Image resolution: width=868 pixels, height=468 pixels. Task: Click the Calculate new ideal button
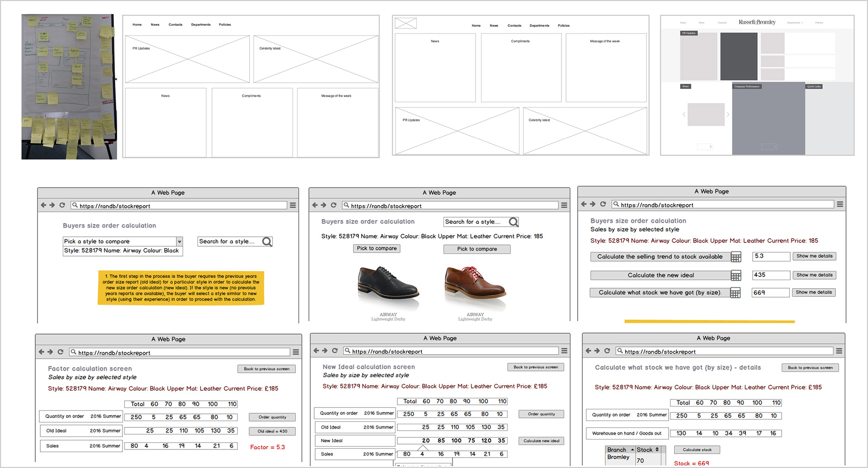[x=541, y=441]
